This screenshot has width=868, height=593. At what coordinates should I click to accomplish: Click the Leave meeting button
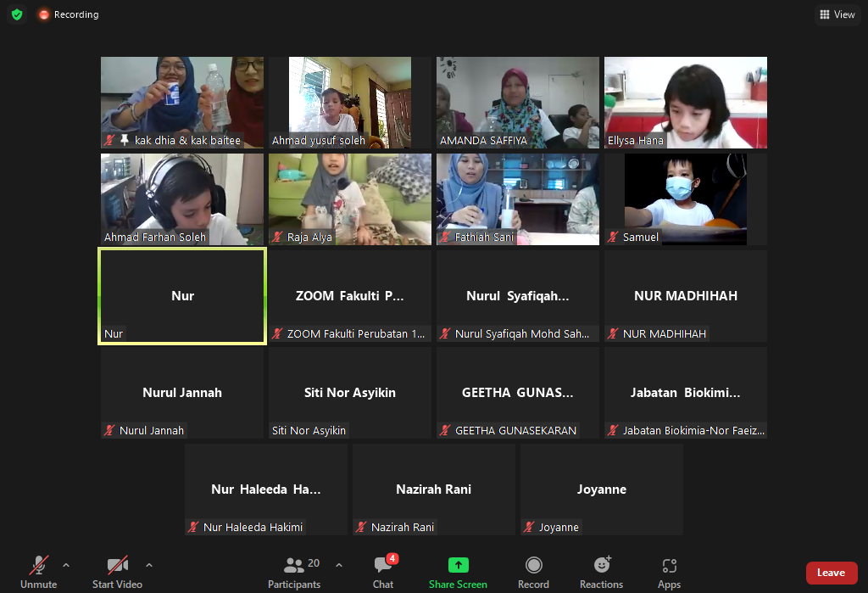coord(832,573)
